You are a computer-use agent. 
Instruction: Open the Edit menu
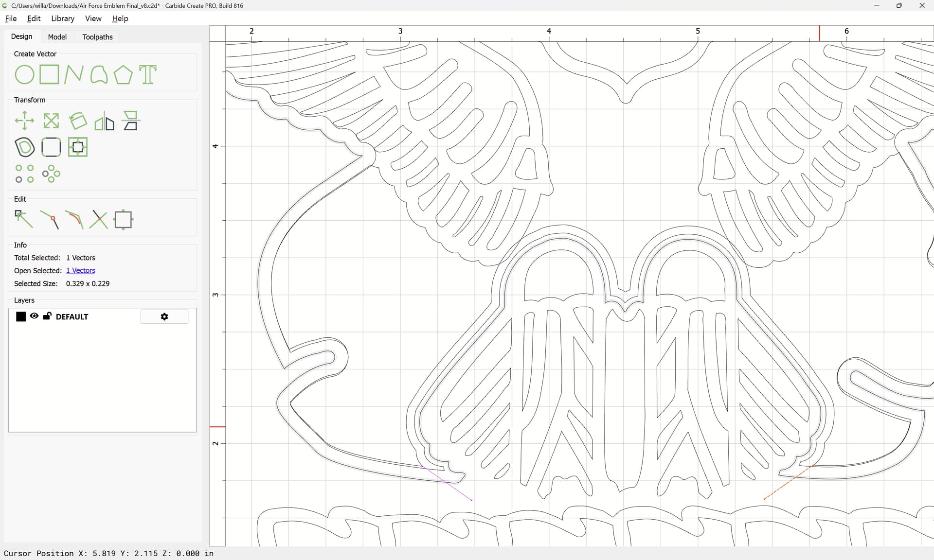pyautogui.click(x=34, y=18)
